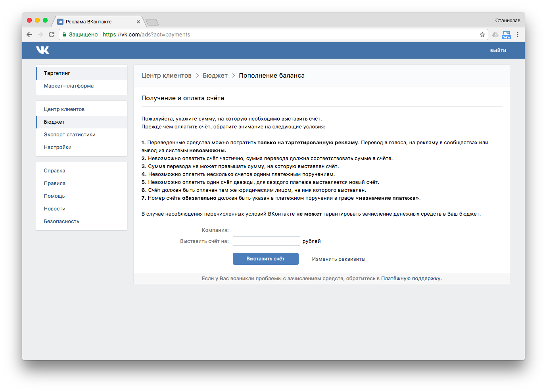Click the рублей label
Image resolution: width=547 pixels, height=392 pixels.
click(312, 241)
